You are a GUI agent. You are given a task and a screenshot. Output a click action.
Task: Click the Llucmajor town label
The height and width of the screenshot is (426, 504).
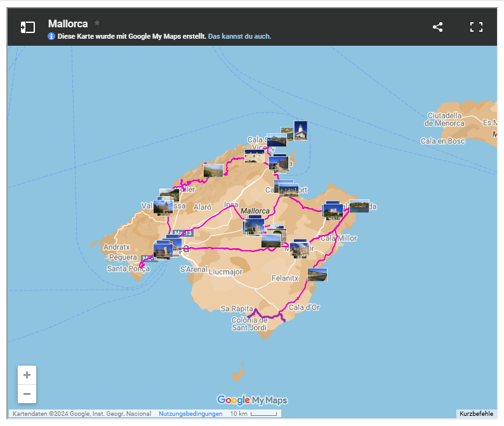(225, 272)
